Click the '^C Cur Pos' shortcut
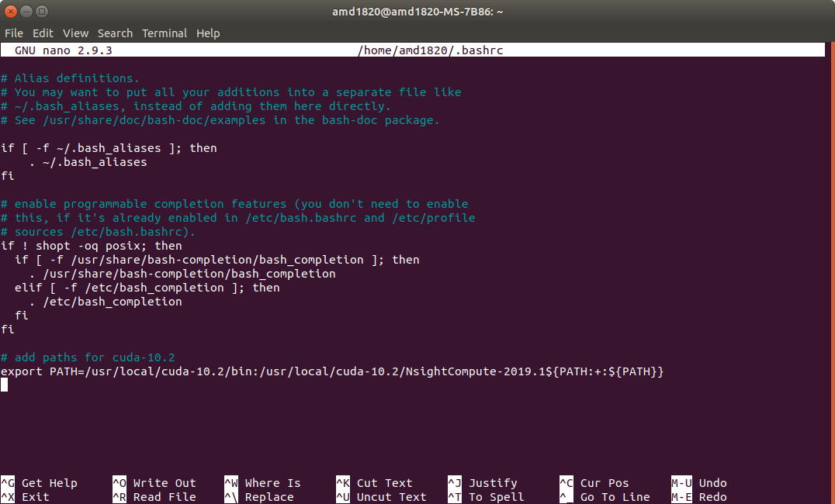The image size is (835, 504). [594, 483]
